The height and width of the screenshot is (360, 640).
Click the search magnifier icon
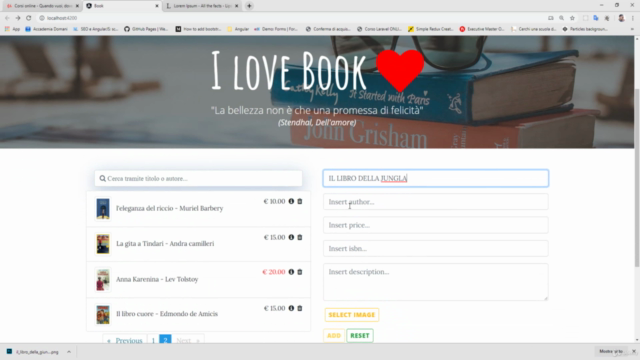coord(102,178)
